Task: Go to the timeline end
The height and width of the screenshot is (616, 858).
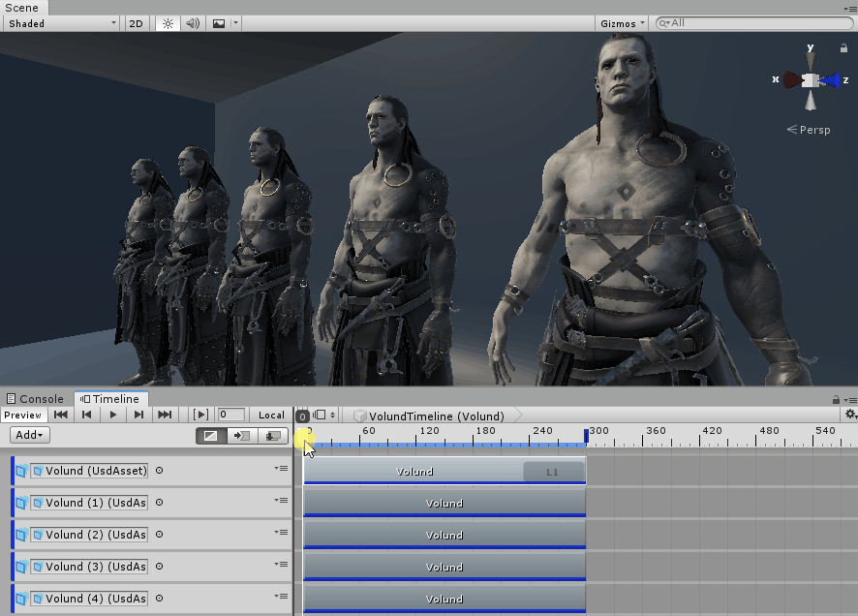Action: pos(165,415)
